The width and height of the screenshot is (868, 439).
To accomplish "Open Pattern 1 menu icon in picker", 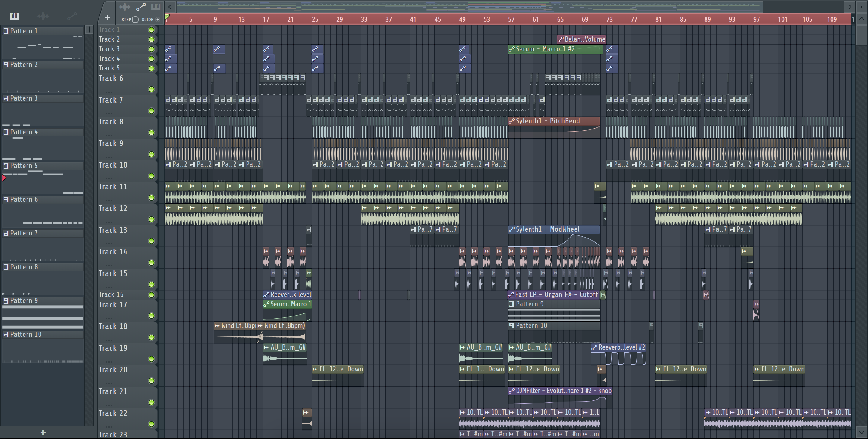I will pos(6,31).
